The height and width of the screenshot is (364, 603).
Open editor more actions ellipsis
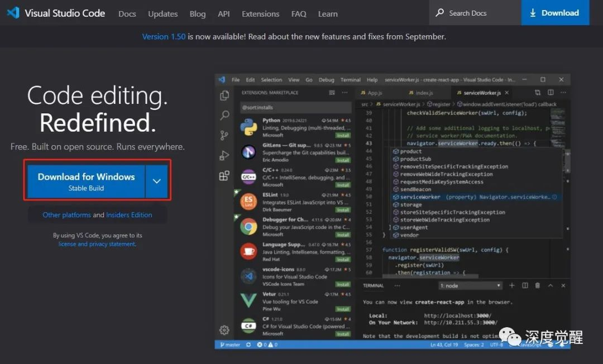pos(563,93)
